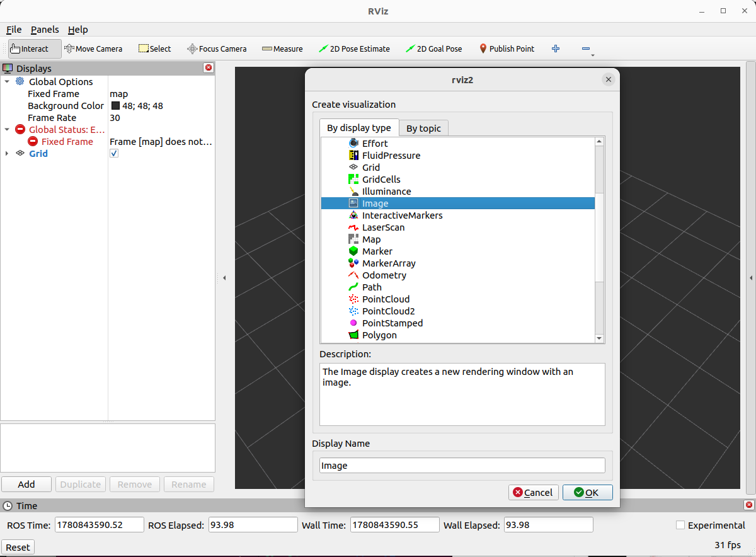
Task: Click the Polygon display icon
Action: coord(353,335)
